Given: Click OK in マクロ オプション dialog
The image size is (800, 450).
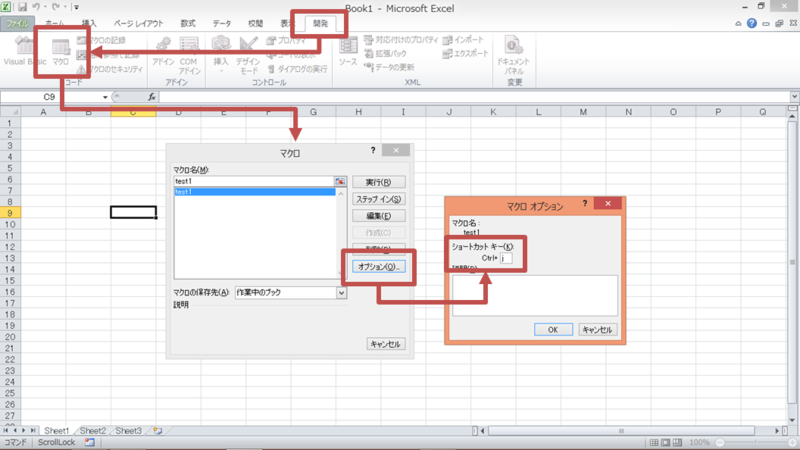Looking at the screenshot, I should pos(553,330).
